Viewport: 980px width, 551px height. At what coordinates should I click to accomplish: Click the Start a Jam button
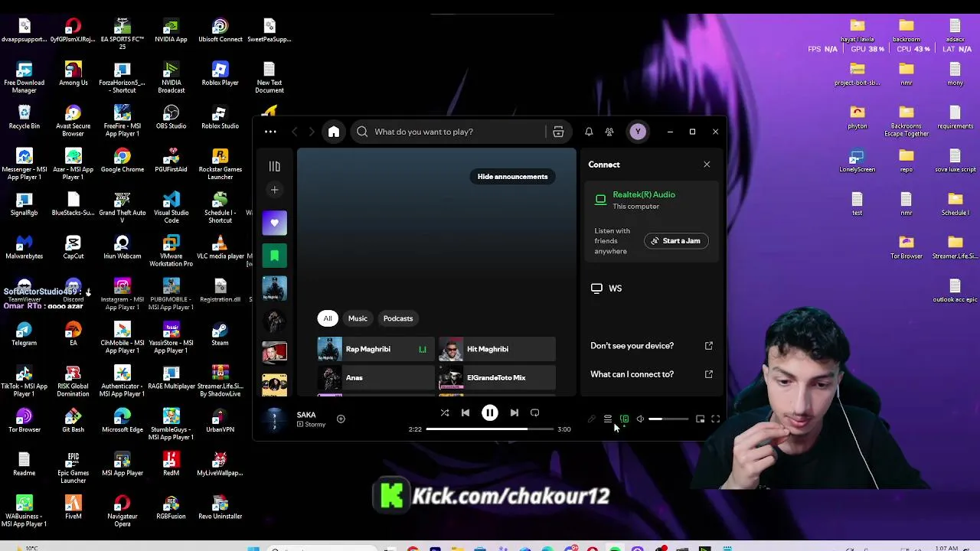pos(676,241)
